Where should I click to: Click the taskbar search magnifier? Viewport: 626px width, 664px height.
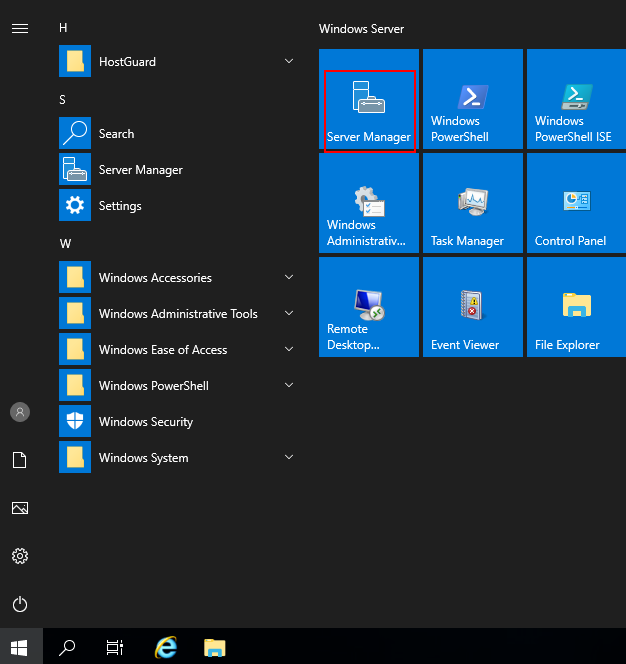(67, 647)
